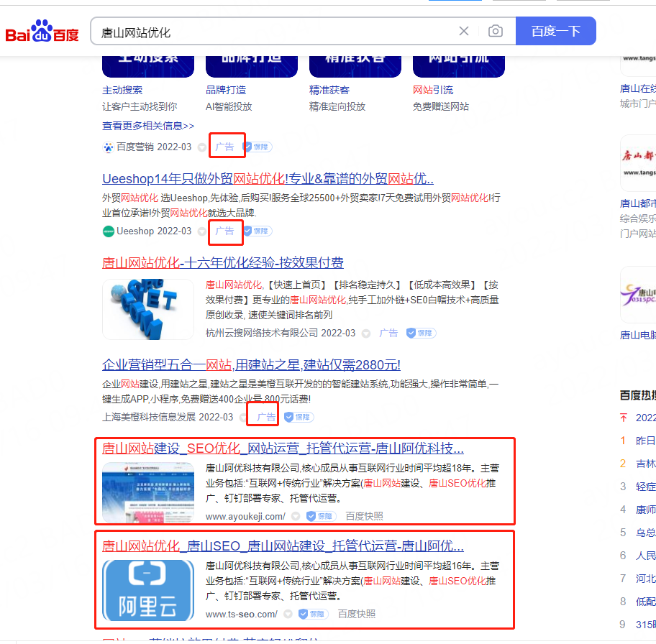The image size is (656, 644).
Task: Open hot search item ranked 2
Action: pos(645,464)
